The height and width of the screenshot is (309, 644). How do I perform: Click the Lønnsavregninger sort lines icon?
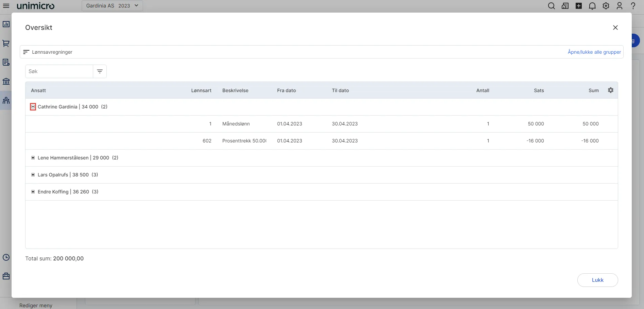point(26,52)
